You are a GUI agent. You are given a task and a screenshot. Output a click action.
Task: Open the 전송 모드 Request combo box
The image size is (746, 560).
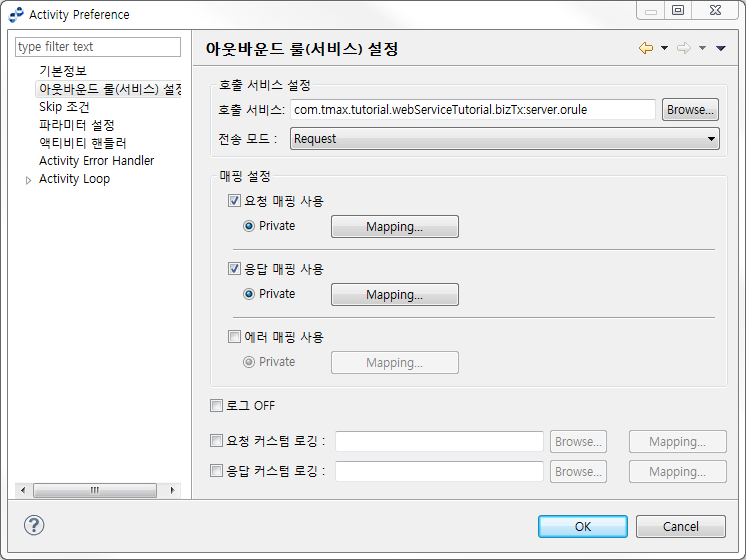(504, 139)
